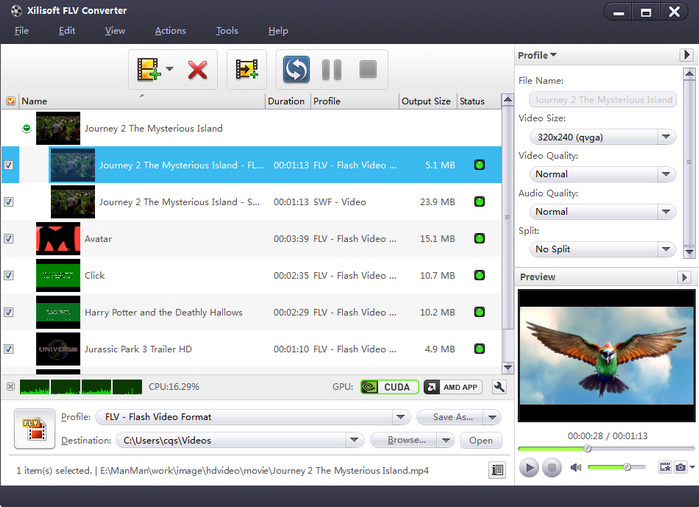This screenshot has height=507, width=699.
Task: Remove selected file with red X icon
Action: point(197,70)
